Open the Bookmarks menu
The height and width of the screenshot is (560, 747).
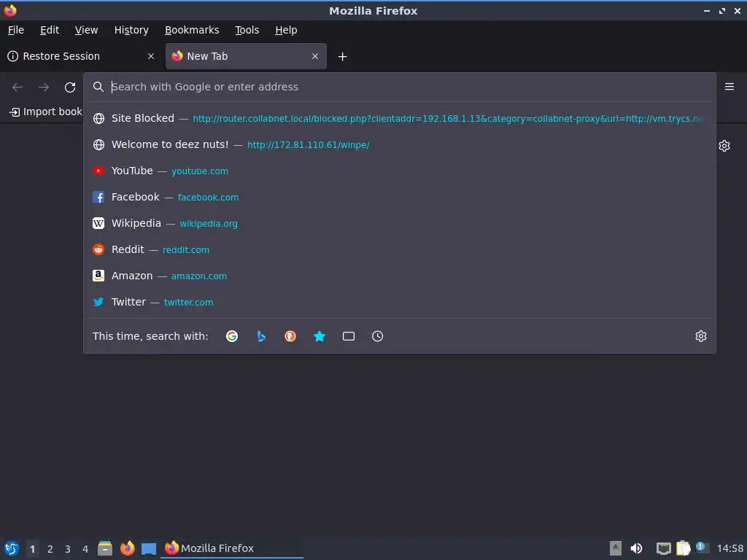pyautogui.click(x=192, y=30)
